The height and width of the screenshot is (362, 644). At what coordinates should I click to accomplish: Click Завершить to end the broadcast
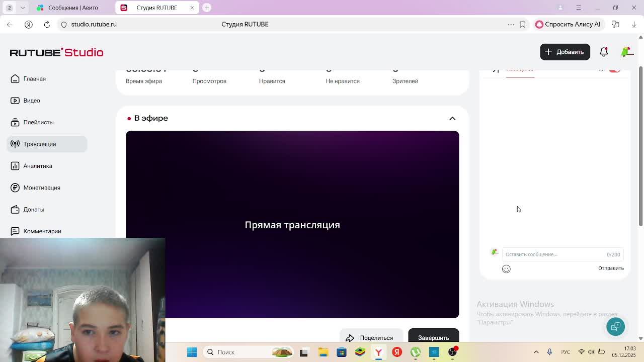pos(433,336)
